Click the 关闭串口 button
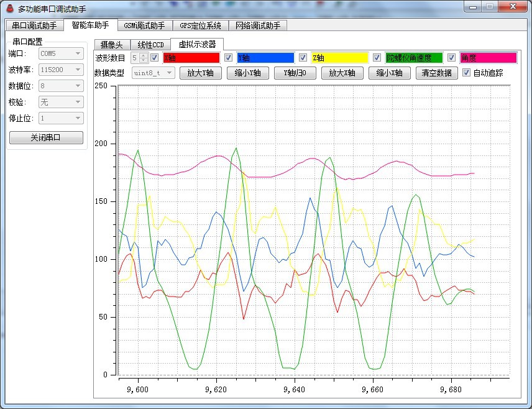The height and width of the screenshot is (409, 532). [46, 137]
